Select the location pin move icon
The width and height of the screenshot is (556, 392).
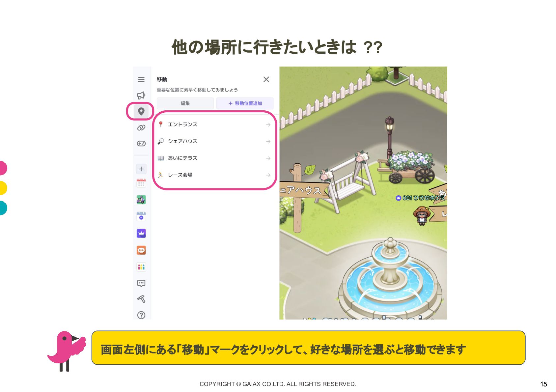point(141,111)
